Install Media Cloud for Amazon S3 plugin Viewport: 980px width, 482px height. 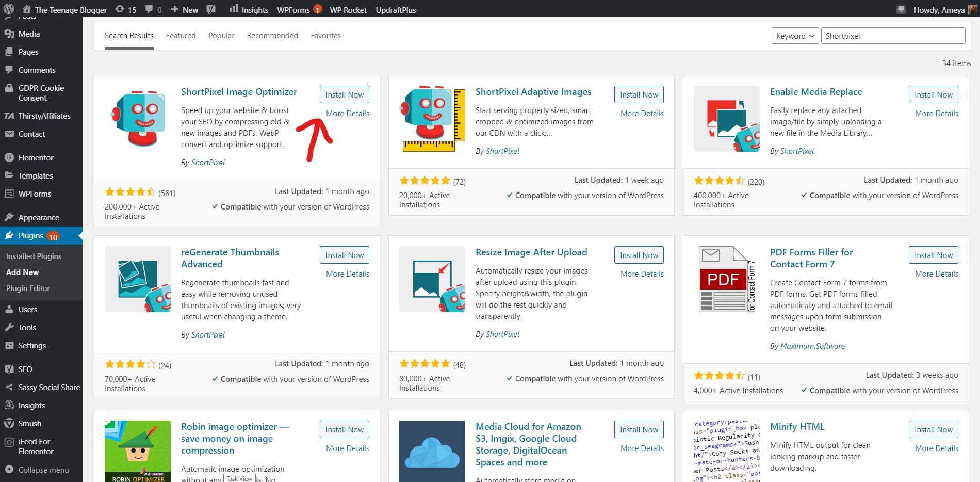pos(639,429)
